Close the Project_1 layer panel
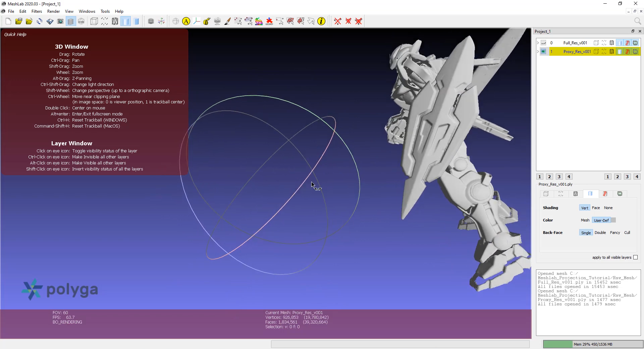Screen dimensions: 644x349 pyautogui.click(x=640, y=31)
